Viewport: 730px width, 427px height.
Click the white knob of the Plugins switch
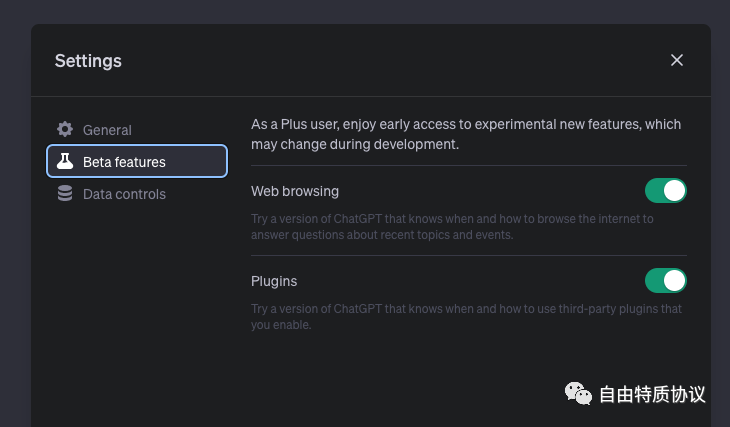click(x=675, y=280)
